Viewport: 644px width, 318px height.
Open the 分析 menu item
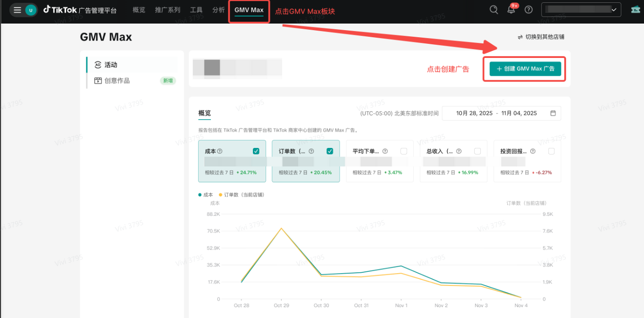(218, 9)
